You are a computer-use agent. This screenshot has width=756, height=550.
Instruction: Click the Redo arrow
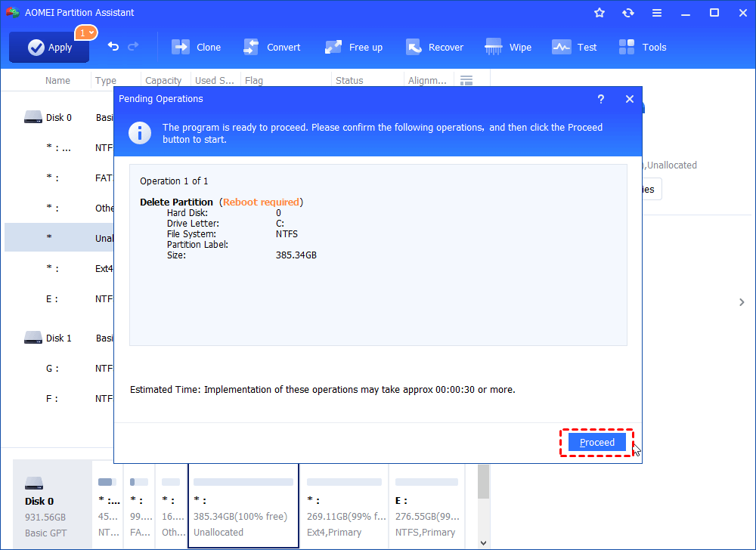coord(133,47)
